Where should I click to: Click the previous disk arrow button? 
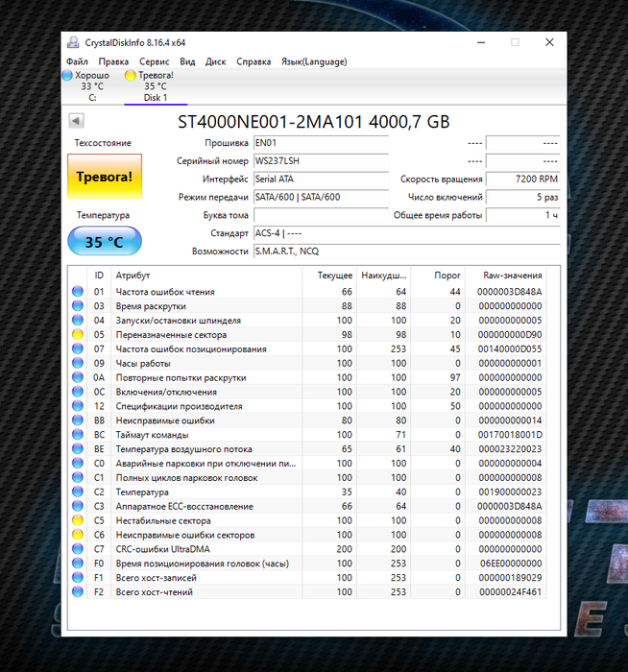click(77, 121)
